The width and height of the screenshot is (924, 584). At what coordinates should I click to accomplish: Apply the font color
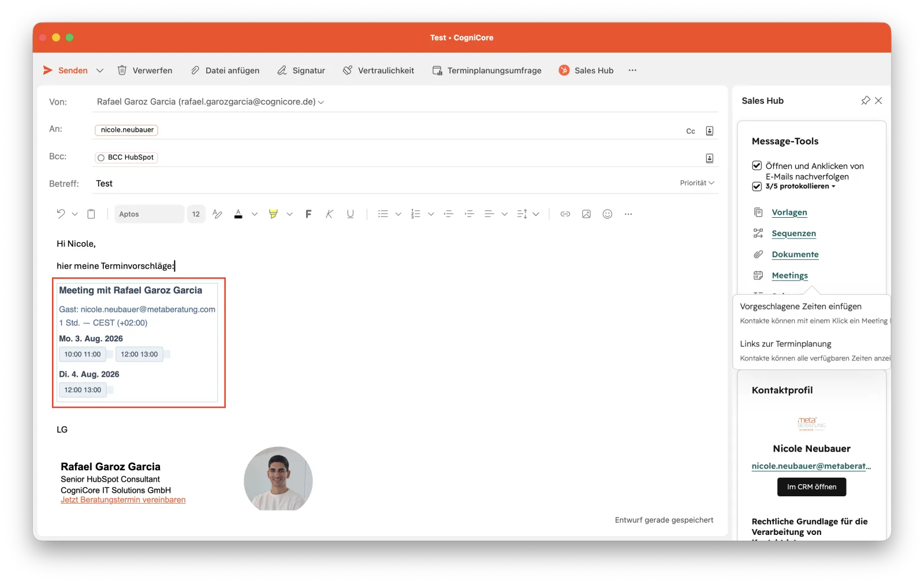point(238,214)
